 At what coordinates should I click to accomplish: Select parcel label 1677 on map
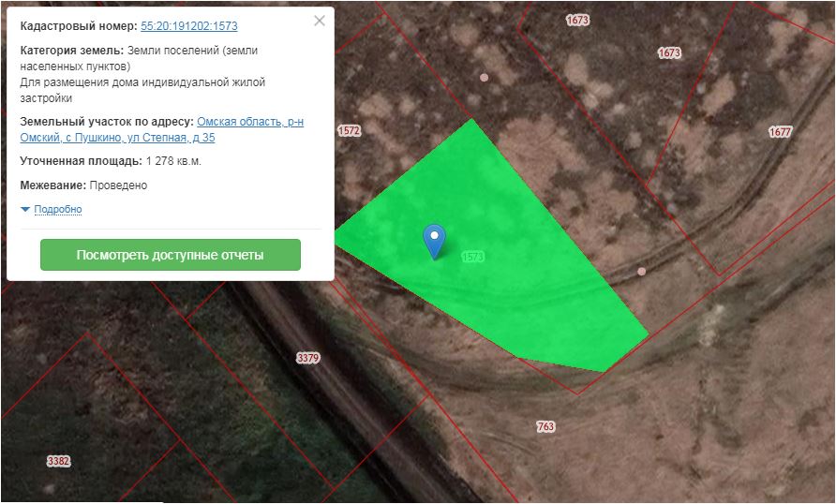pos(780,131)
